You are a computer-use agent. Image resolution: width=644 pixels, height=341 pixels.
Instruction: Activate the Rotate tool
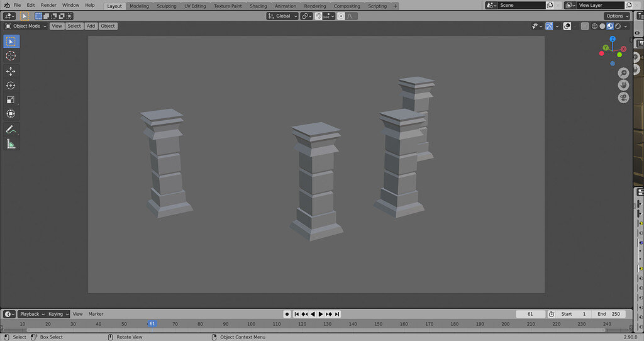pos(11,86)
